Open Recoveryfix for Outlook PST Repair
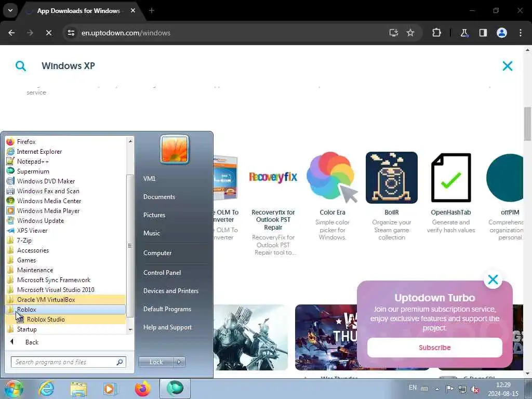 point(273,204)
